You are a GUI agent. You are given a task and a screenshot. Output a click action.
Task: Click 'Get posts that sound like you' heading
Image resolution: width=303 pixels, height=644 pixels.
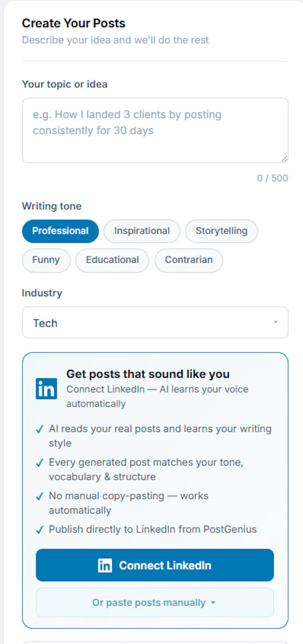pyautogui.click(x=148, y=374)
